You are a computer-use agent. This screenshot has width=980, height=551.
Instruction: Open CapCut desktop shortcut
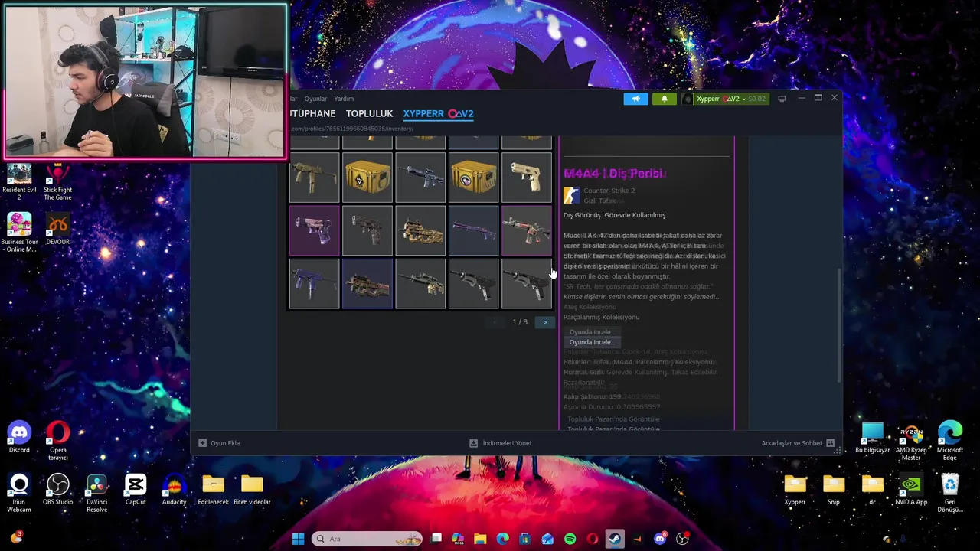click(x=136, y=489)
